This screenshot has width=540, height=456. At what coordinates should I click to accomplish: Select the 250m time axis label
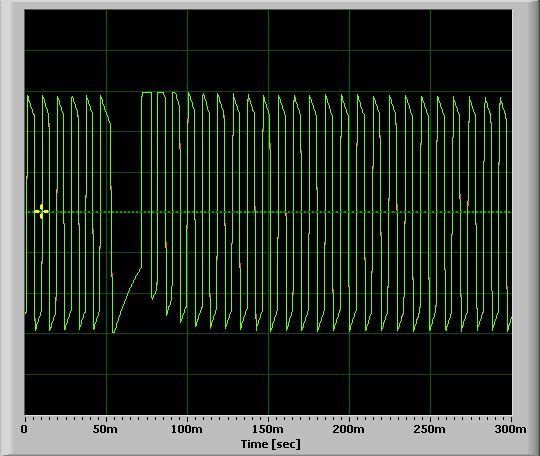(429, 429)
